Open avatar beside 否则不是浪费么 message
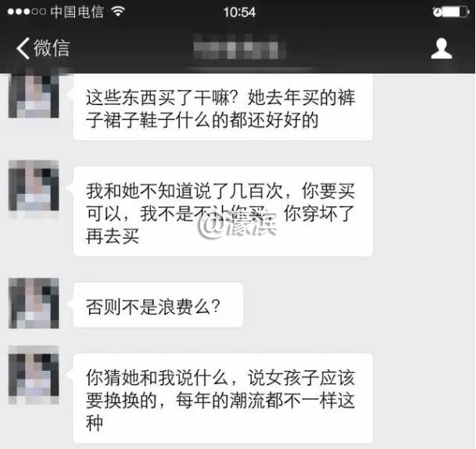 point(34,303)
